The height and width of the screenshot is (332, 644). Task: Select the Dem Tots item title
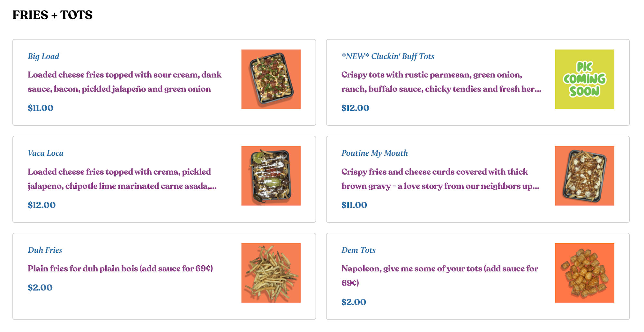(358, 250)
